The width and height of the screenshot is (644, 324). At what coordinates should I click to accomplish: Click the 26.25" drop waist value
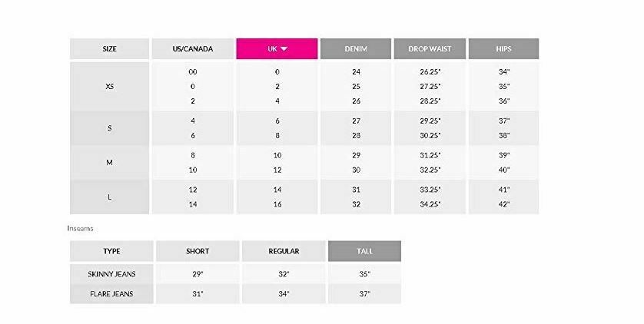pos(430,71)
